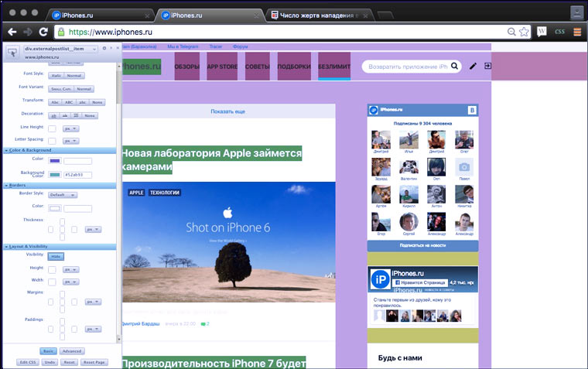Open the W extension icon in toolbar
Image resolution: width=588 pixels, height=369 pixels.
pyautogui.click(x=542, y=32)
